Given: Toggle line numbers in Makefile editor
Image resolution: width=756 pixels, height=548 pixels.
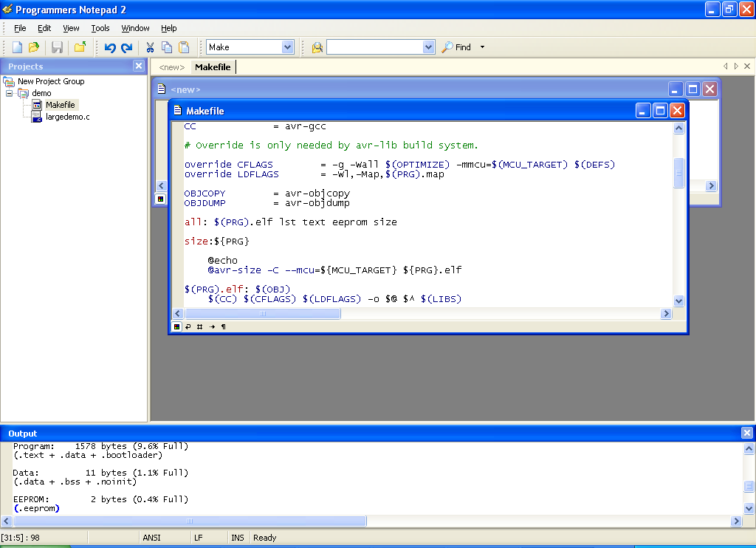Looking at the screenshot, I should pos(200,326).
